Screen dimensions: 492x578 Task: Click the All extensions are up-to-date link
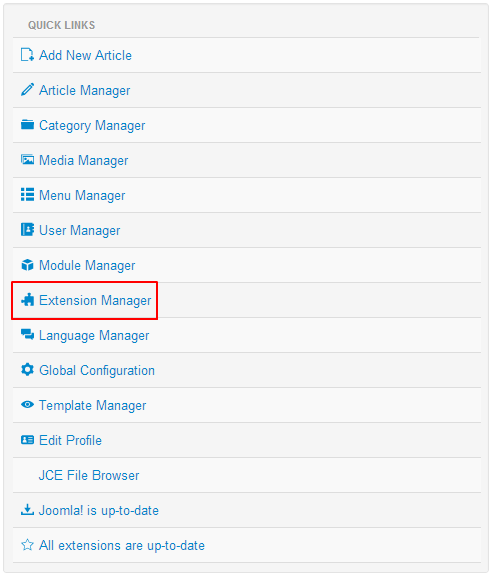pyautogui.click(x=122, y=546)
